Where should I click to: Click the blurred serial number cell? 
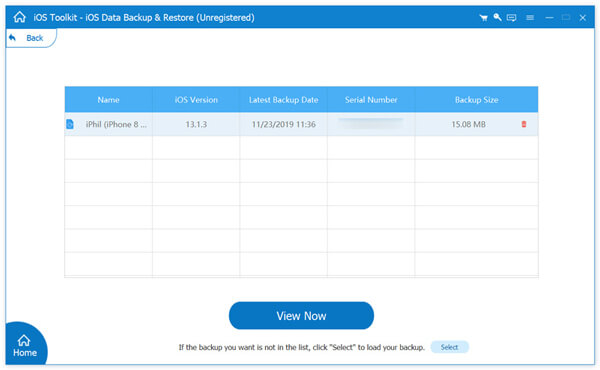(x=371, y=124)
